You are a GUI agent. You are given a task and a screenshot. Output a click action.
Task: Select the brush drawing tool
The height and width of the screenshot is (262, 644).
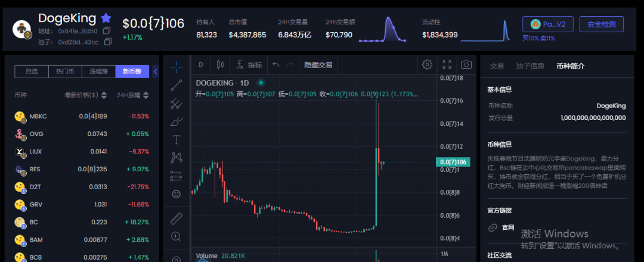pyautogui.click(x=177, y=121)
